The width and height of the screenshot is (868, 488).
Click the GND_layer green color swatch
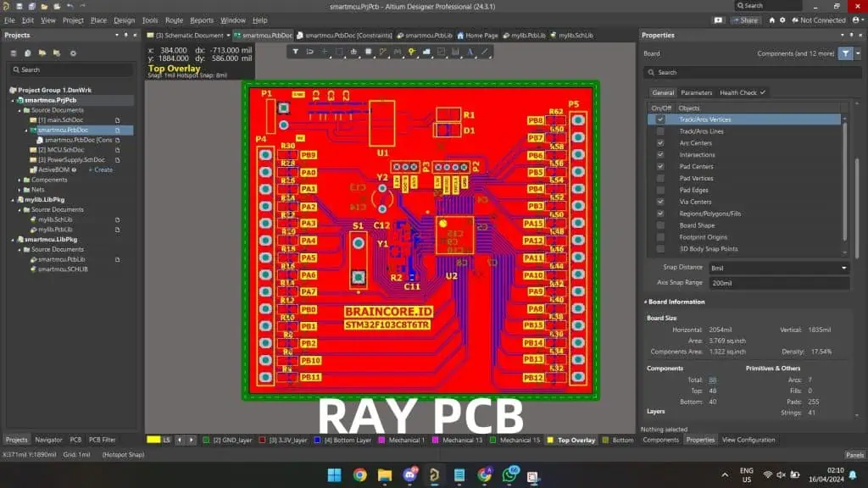[x=206, y=441]
